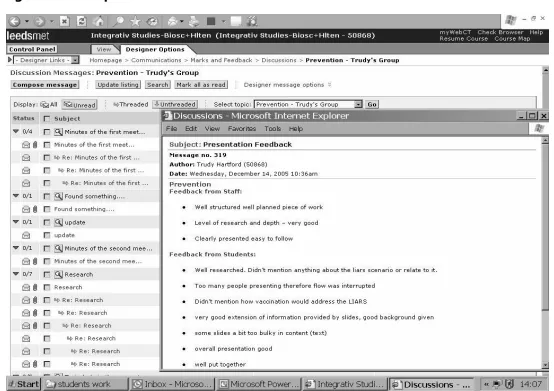Image resolution: width=554 pixels, height=391 pixels.
Task: Click the Mail envelope toolbar icon
Action: point(173,22)
